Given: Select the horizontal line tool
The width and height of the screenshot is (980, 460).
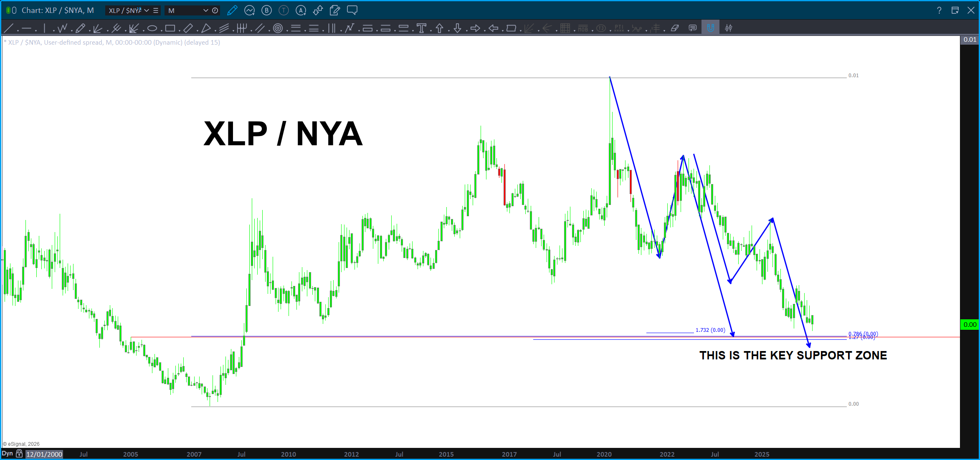Looking at the screenshot, I should pos(27,28).
